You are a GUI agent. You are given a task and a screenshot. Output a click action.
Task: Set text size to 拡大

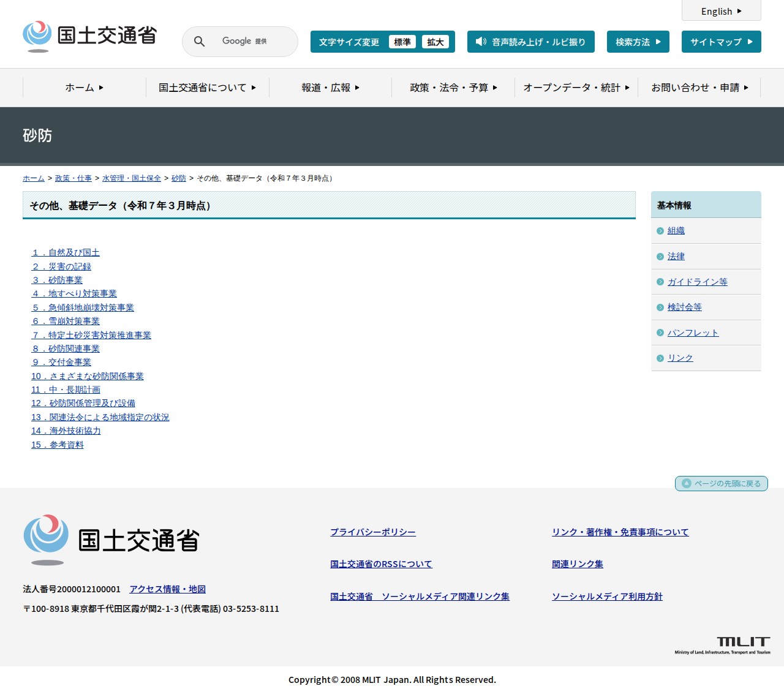point(435,42)
